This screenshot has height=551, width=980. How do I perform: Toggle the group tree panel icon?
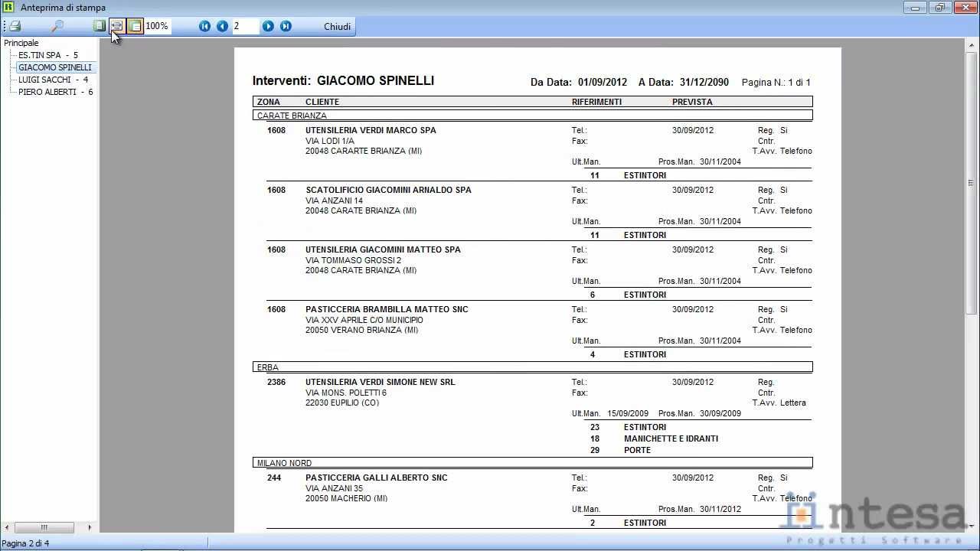click(x=135, y=26)
